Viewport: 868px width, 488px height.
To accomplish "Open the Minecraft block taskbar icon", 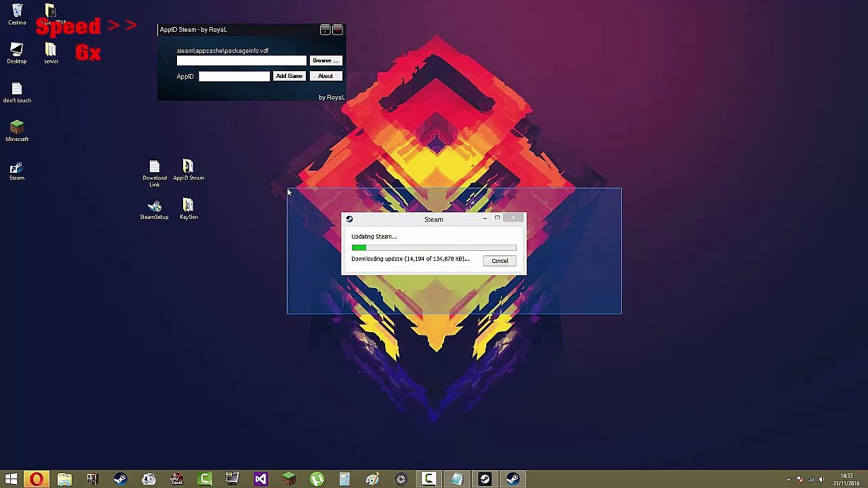I will point(289,479).
